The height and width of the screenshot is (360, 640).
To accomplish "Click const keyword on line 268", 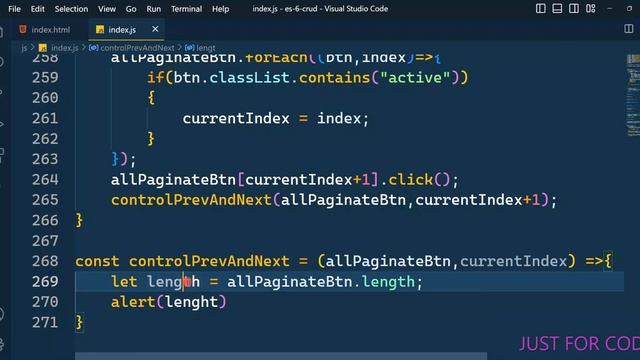I will [97, 261].
